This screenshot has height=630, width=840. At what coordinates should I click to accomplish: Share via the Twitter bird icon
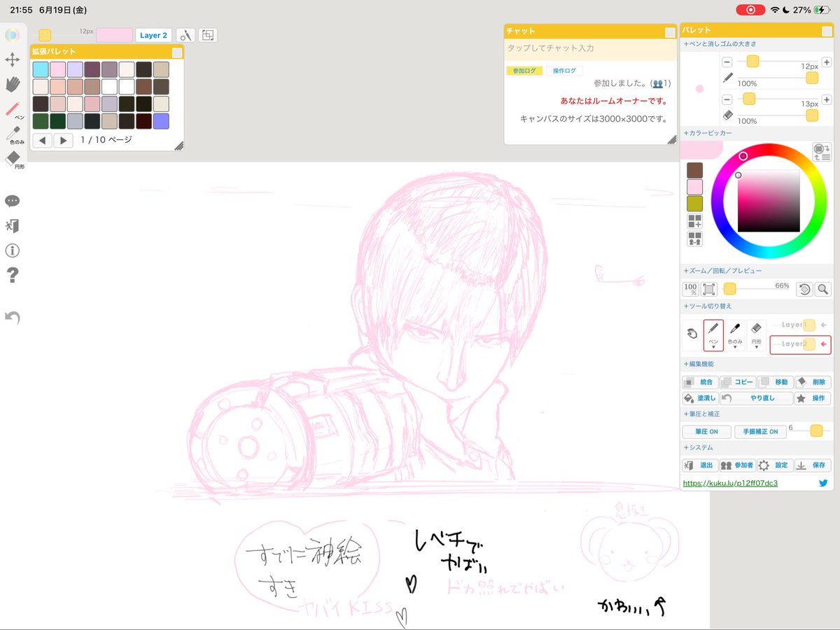[823, 483]
